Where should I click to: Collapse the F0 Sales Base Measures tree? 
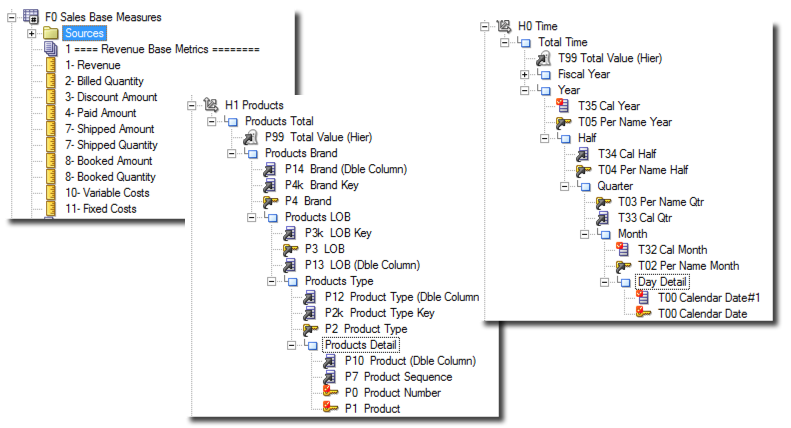coord(11,17)
